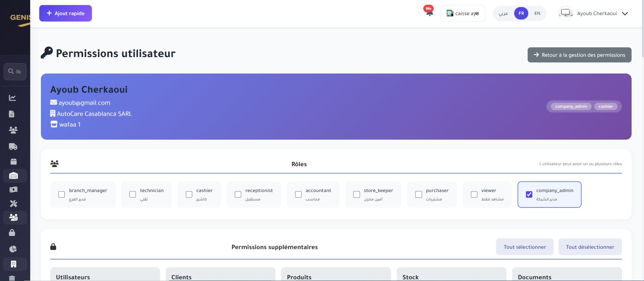Screen dimensions: 644x281
Task: Click the cashier badge in user card
Action: pyautogui.click(x=606, y=106)
